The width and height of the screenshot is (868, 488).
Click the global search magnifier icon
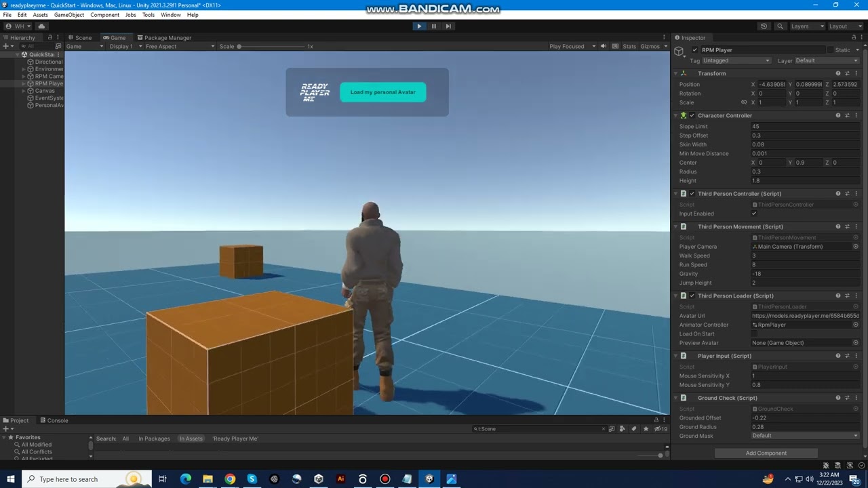coord(780,26)
